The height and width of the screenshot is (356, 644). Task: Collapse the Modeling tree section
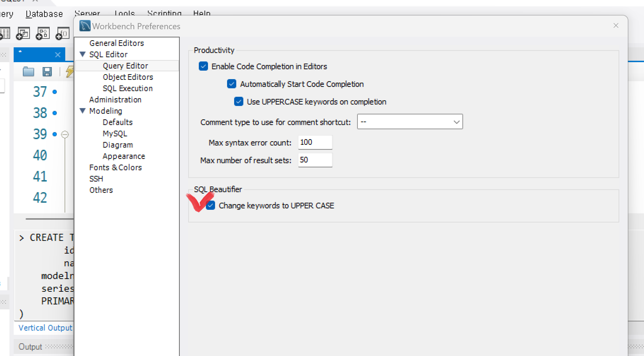[83, 111]
